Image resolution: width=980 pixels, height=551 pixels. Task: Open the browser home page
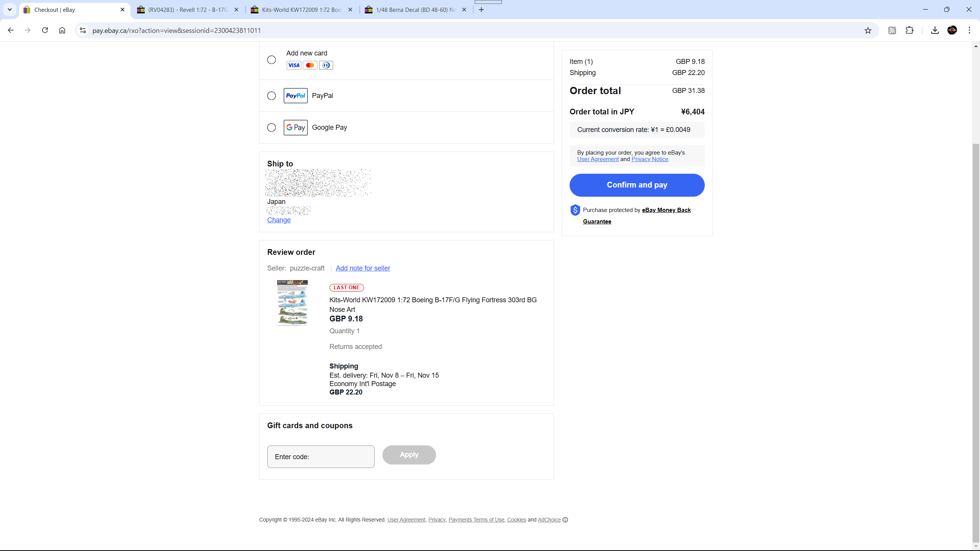62,30
